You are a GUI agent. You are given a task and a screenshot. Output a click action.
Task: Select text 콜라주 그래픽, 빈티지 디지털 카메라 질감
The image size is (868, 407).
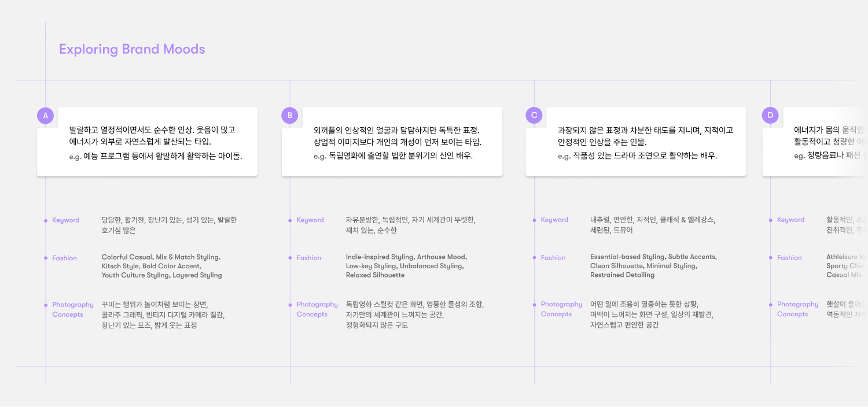click(163, 315)
